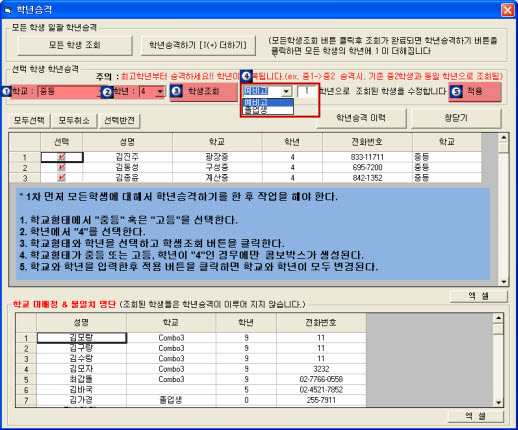Screen dimensions: 518x430
Task: Expand the 학년 dropdown showing 4
Action: tap(152, 92)
